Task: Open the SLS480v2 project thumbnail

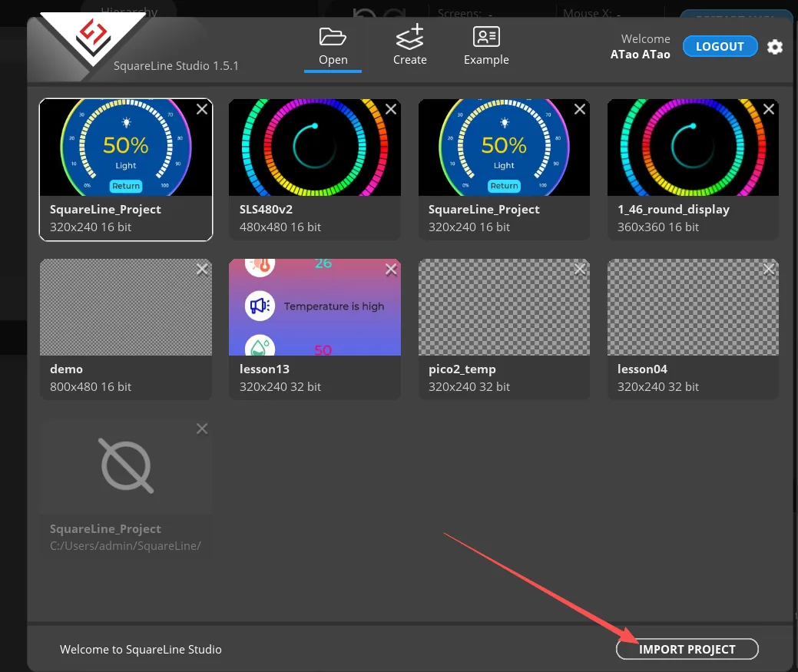Action: click(x=315, y=147)
